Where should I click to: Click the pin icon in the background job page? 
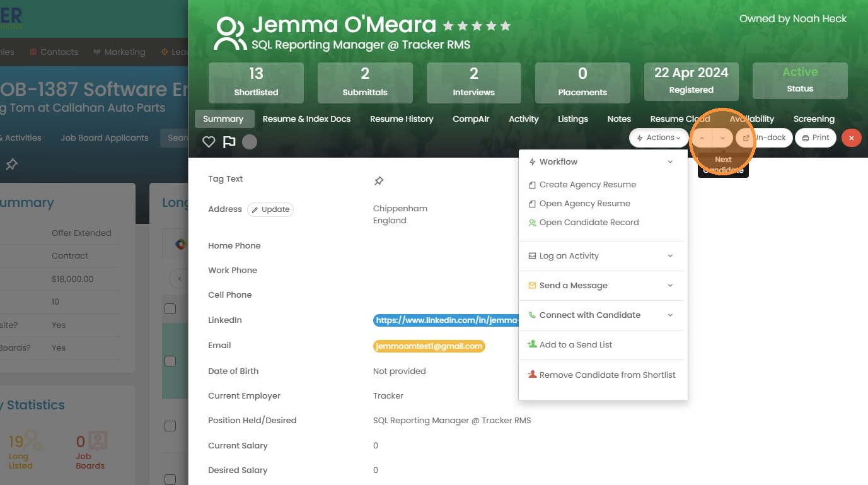point(11,165)
